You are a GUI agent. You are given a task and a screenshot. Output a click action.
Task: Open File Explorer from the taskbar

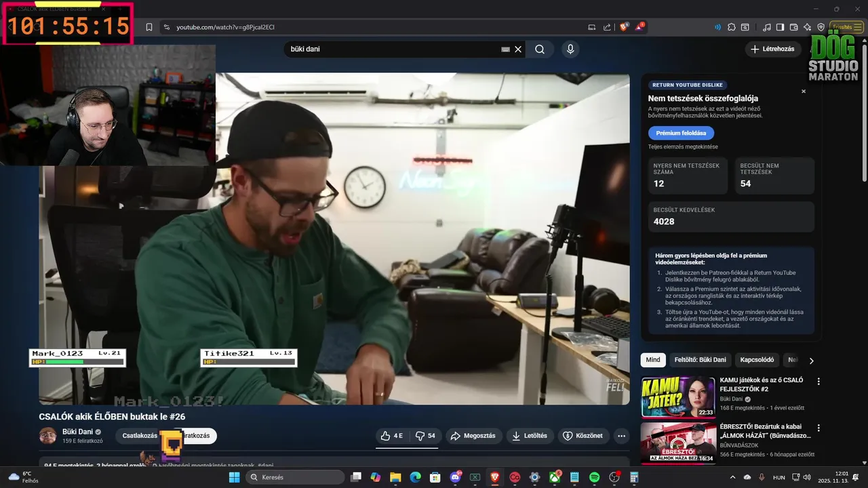tap(395, 477)
